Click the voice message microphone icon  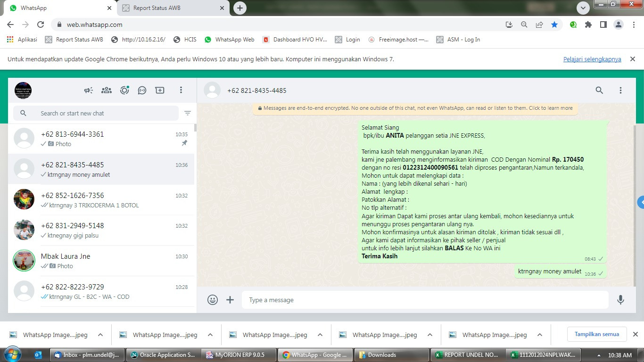pyautogui.click(x=620, y=300)
